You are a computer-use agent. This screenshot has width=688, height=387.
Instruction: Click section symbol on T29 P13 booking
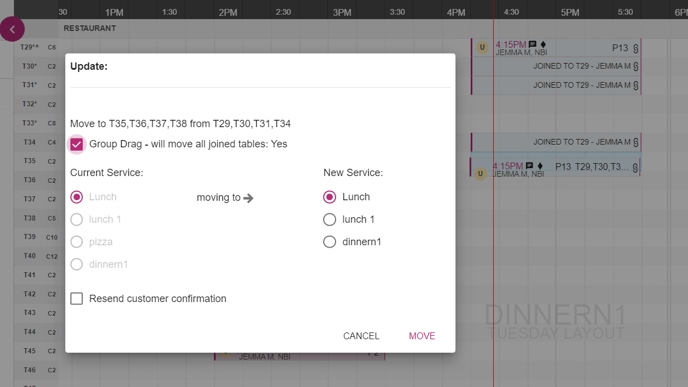[x=636, y=48]
